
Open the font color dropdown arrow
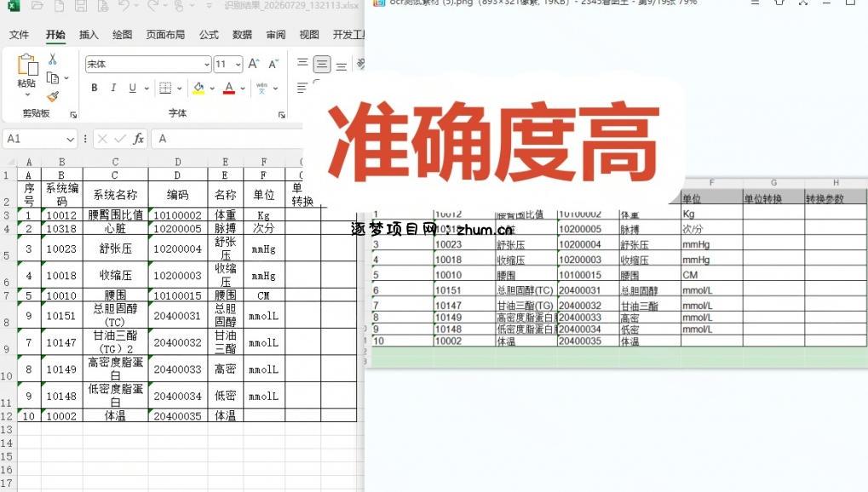coord(243,88)
